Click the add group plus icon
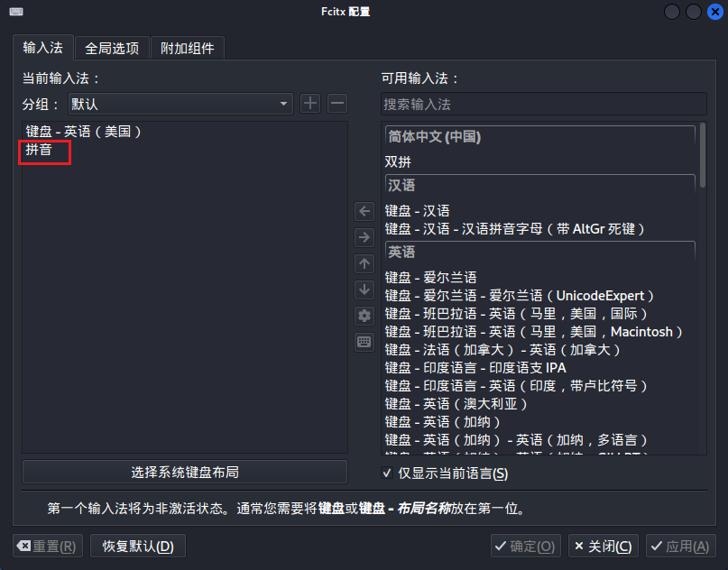The width and height of the screenshot is (728, 570). [x=310, y=103]
